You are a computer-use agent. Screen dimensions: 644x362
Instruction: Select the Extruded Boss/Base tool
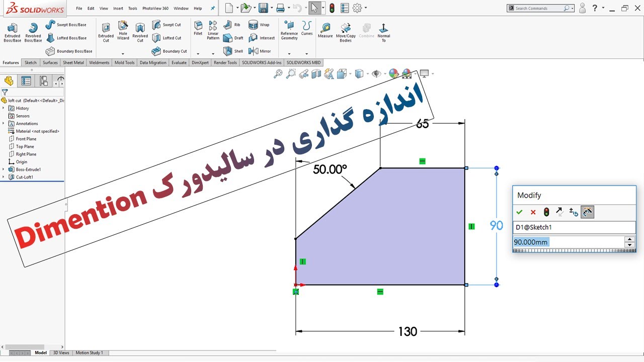(x=12, y=32)
